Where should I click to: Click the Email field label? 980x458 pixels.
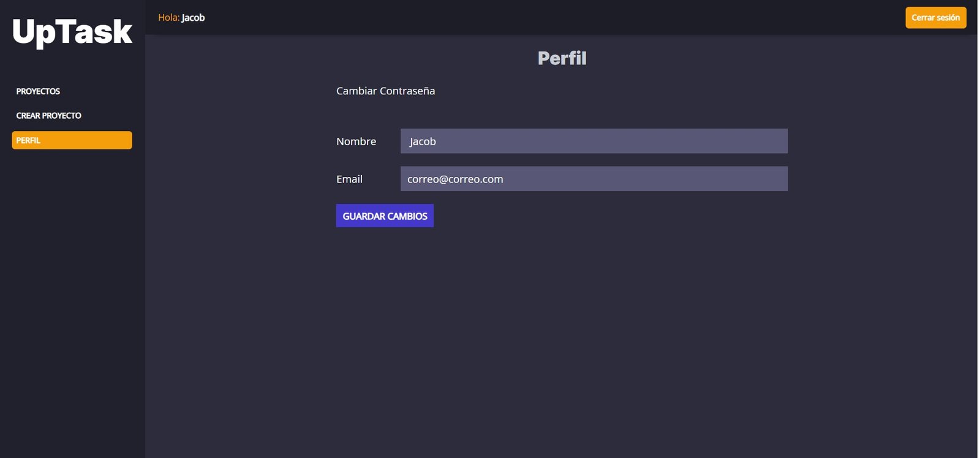click(349, 179)
